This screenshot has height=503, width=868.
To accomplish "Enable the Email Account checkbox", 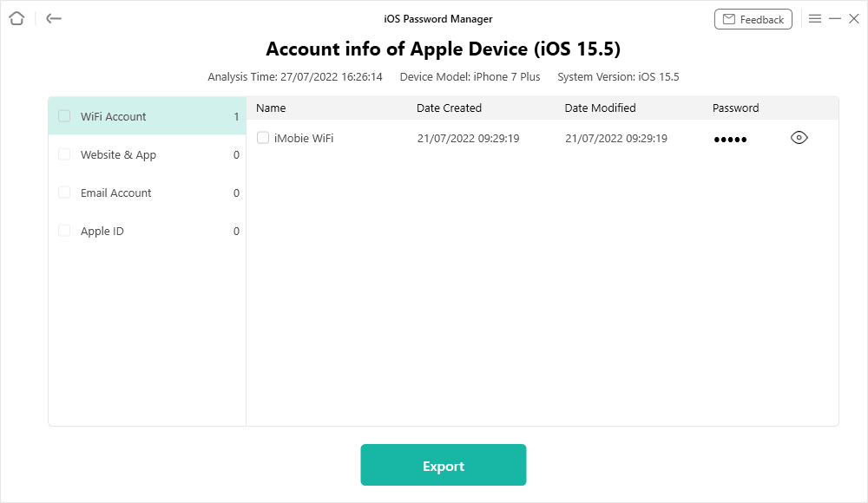I will (64, 193).
